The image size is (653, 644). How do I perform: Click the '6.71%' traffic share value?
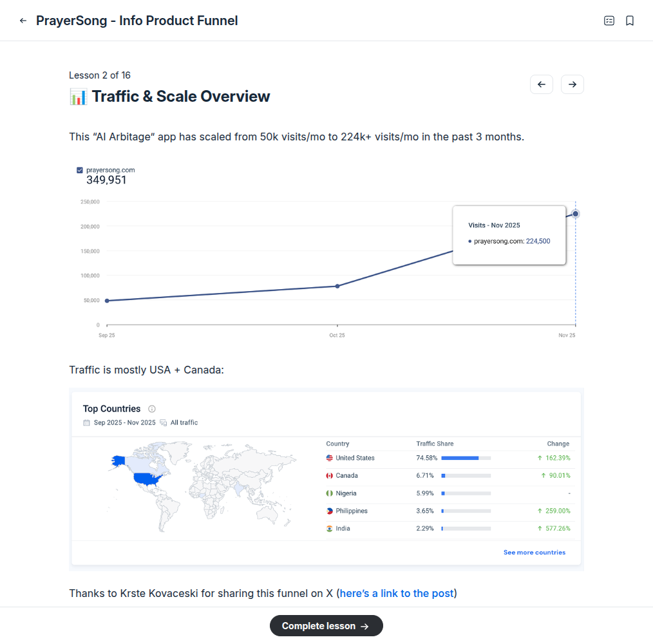pos(425,475)
